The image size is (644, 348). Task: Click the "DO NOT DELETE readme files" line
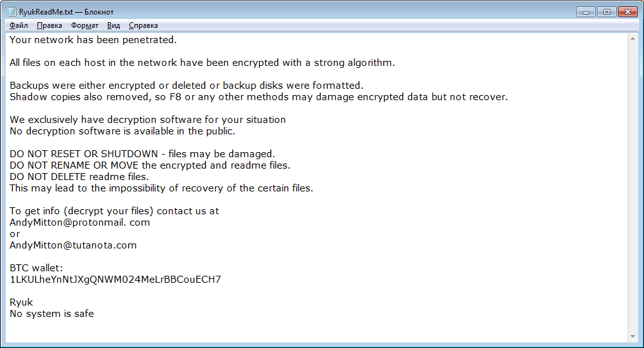pyautogui.click(x=79, y=177)
